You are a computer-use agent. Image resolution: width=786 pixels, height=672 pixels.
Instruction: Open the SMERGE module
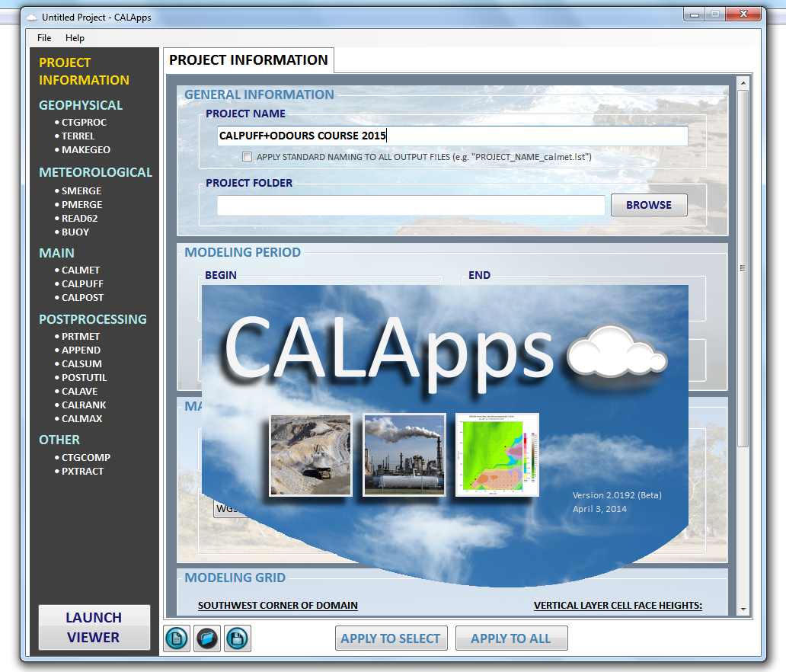coord(81,191)
